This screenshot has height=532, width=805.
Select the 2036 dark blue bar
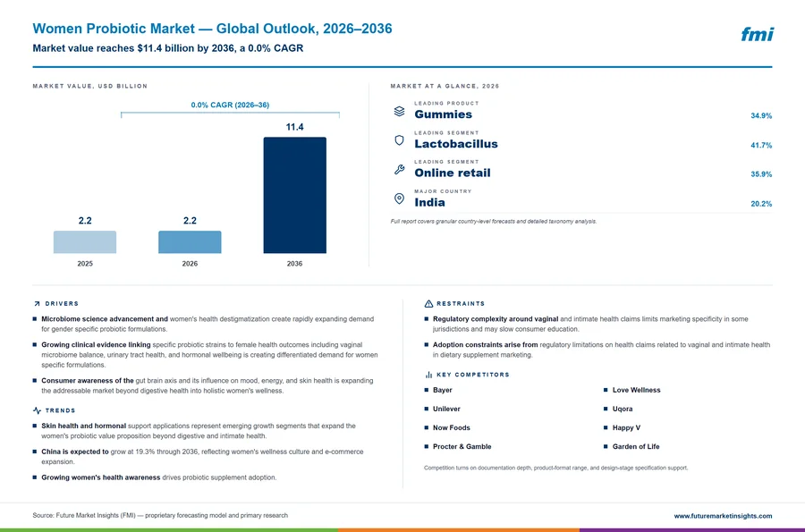(294, 195)
